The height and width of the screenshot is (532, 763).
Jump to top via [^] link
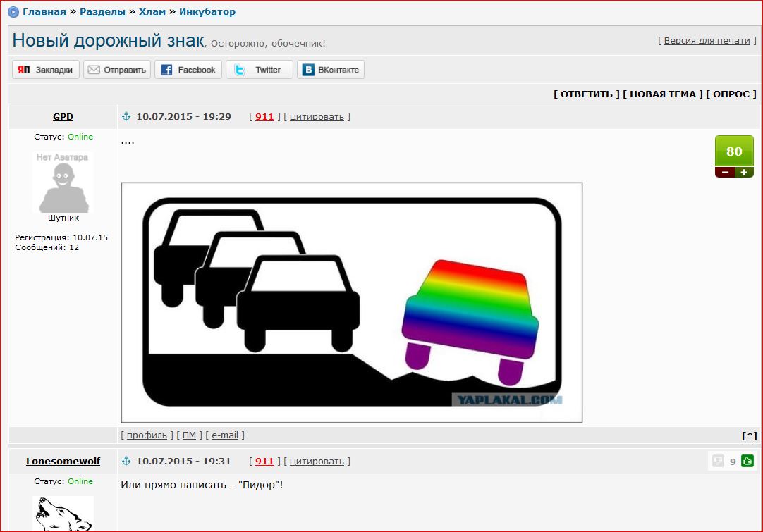[750, 435]
